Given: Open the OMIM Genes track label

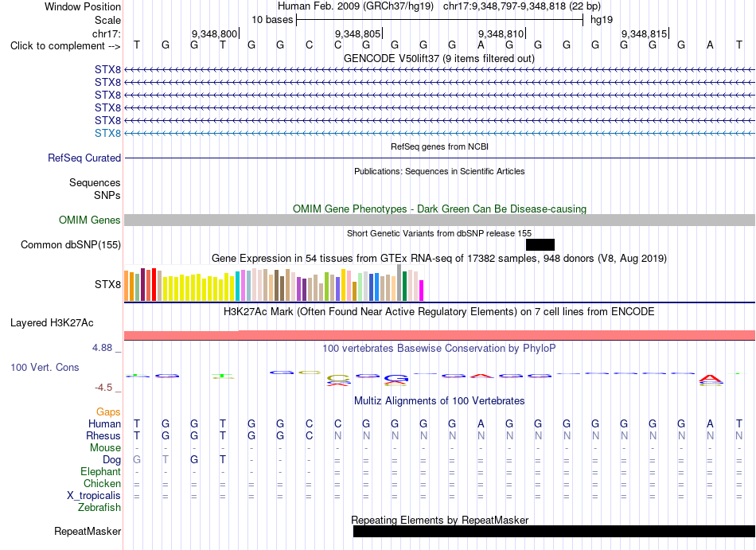Looking at the screenshot, I should 89,220.
